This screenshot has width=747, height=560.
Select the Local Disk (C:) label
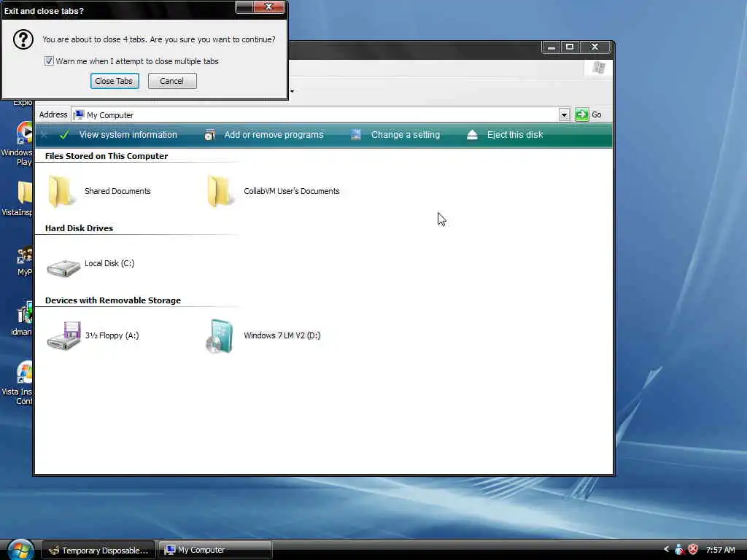click(109, 263)
